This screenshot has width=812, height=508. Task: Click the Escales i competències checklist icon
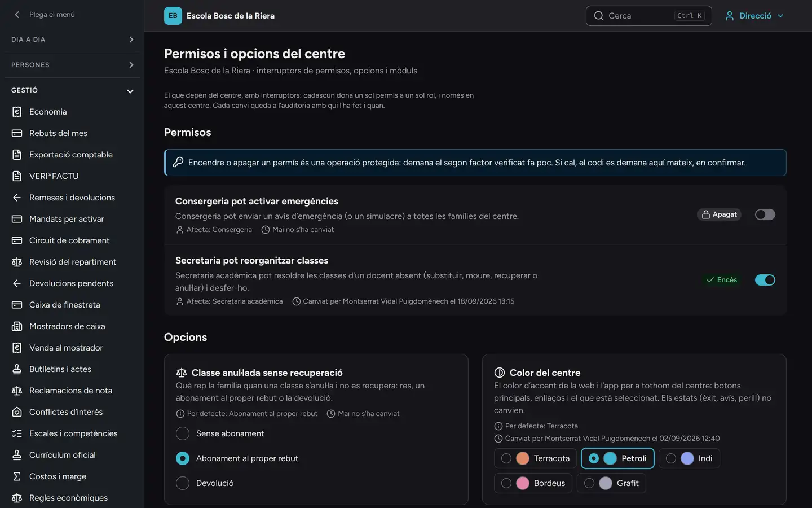(x=17, y=433)
